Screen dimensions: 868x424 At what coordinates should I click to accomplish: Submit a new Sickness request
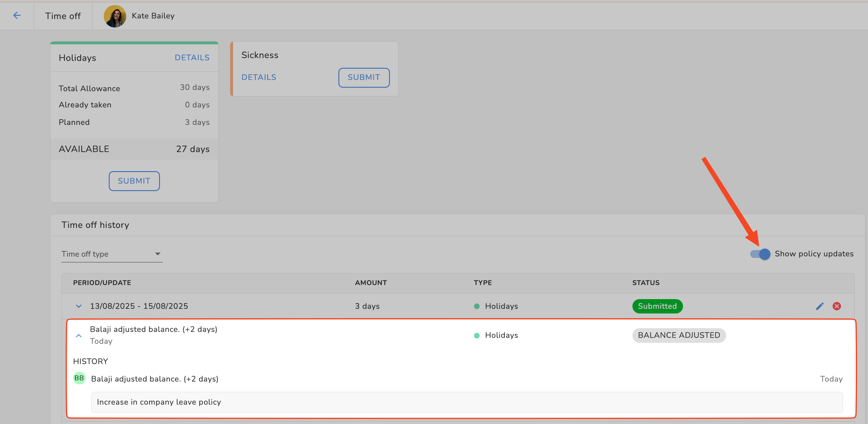pyautogui.click(x=364, y=77)
